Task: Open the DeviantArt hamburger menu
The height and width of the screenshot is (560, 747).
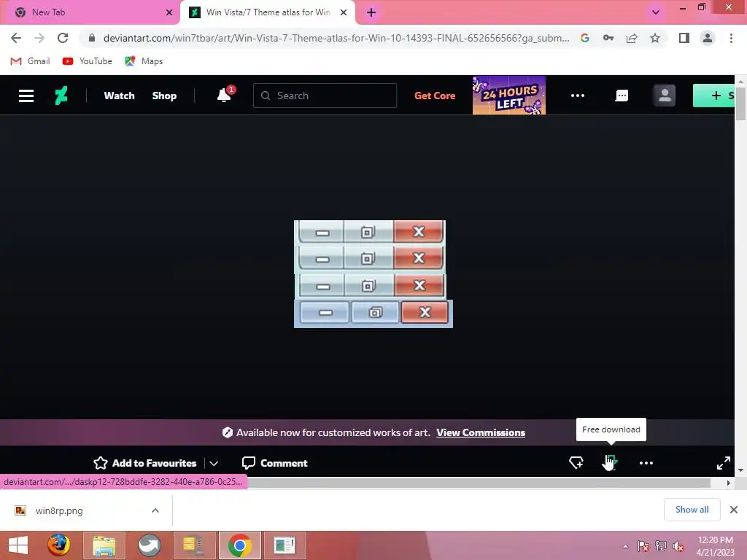Action: (26, 96)
